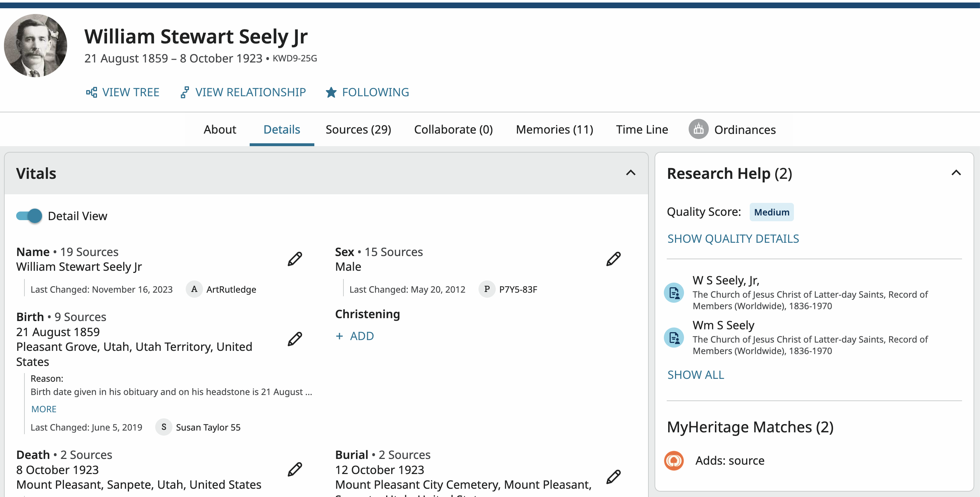Viewport: 980px width, 497px height.
Task: Open the Ordinances temple icon
Action: pyautogui.click(x=698, y=129)
